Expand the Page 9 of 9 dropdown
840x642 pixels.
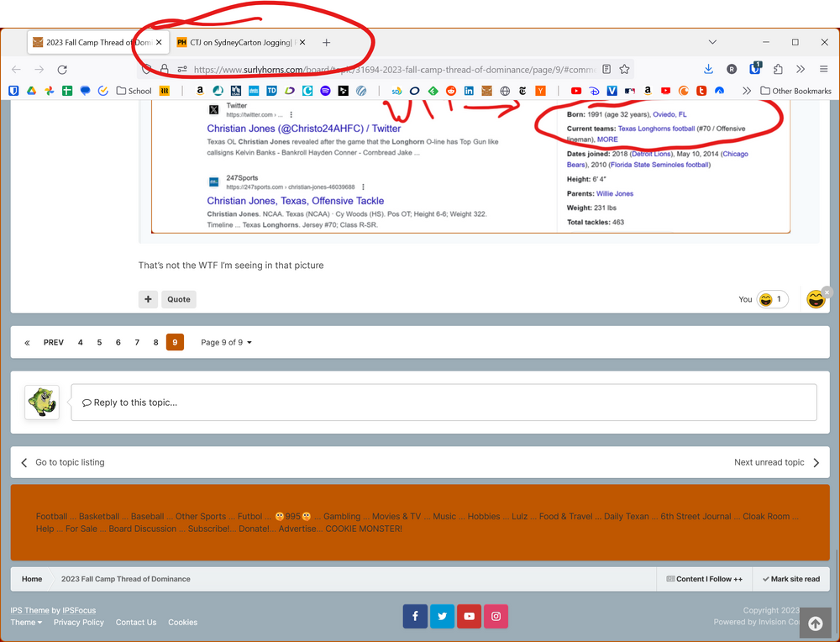226,343
